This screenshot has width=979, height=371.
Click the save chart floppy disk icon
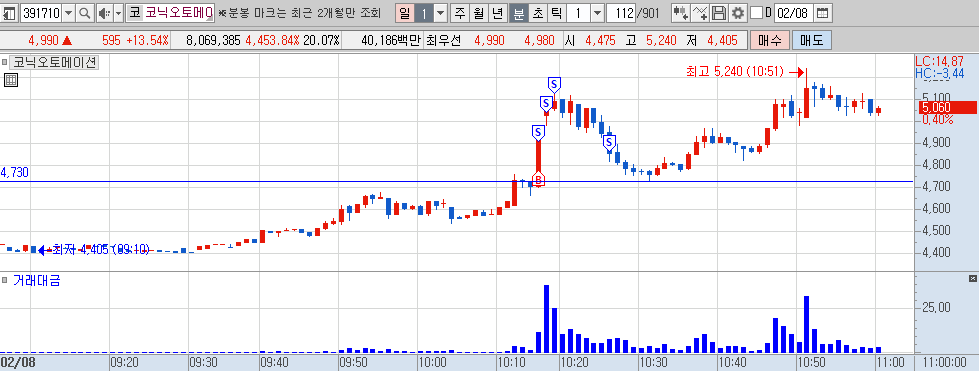click(719, 12)
